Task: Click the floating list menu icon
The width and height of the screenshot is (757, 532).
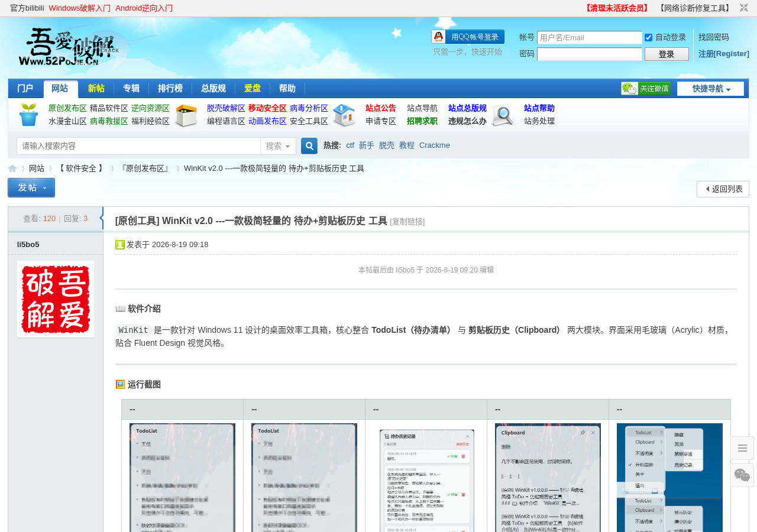Action: tap(742, 448)
